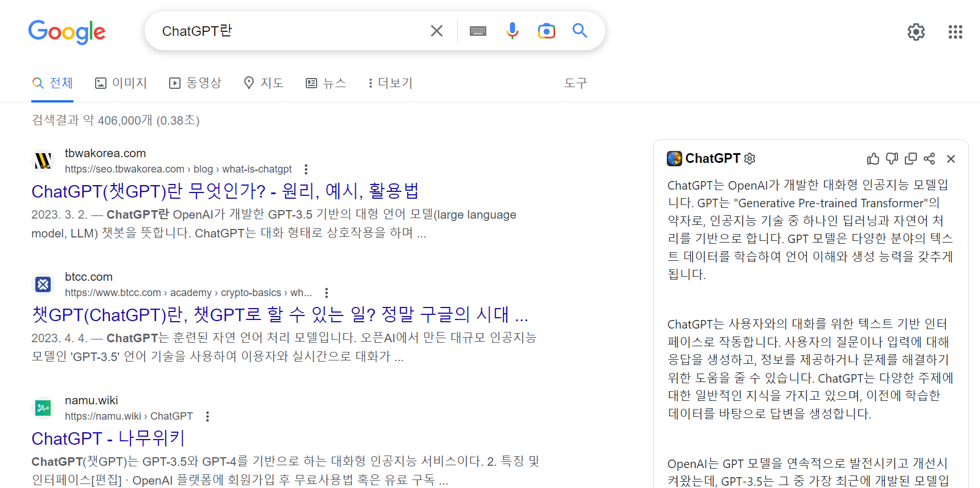Start voice search with microphone
This screenshot has height=488, width=980.
[512, 31]
